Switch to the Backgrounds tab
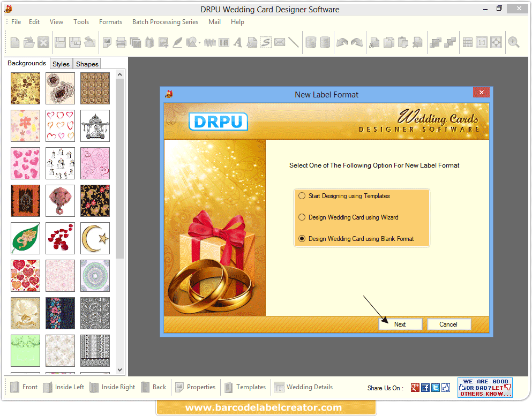This screenshot has width=532, height=416. (x=27, y=63)
